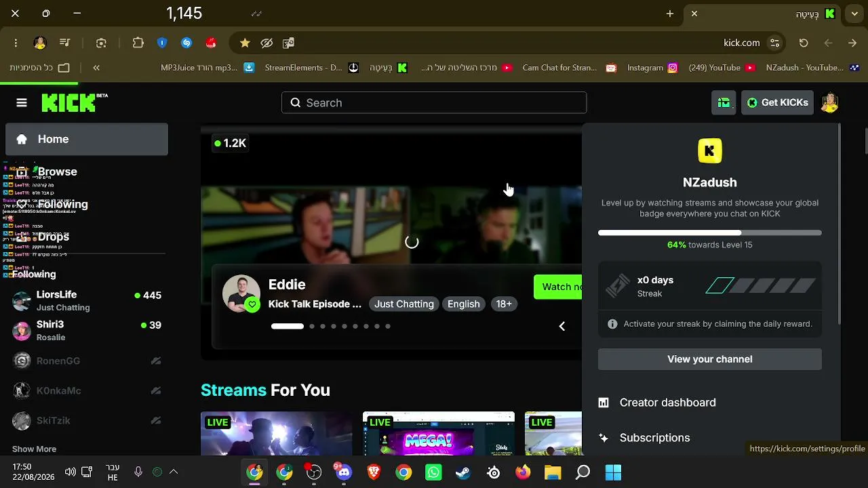Select Home in the Kick sidebar

click(87, 139)
